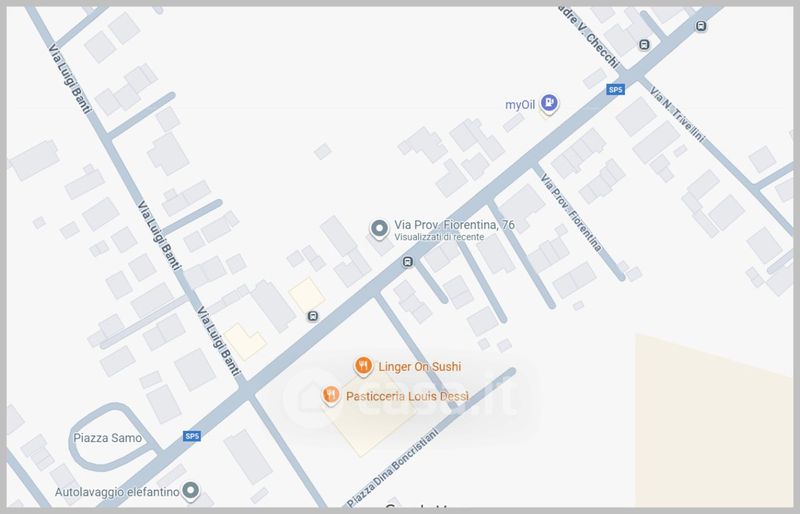Click the SP5 road shield near myOil
The height and width of the screenshot is (514, 800).
(615, 90)
